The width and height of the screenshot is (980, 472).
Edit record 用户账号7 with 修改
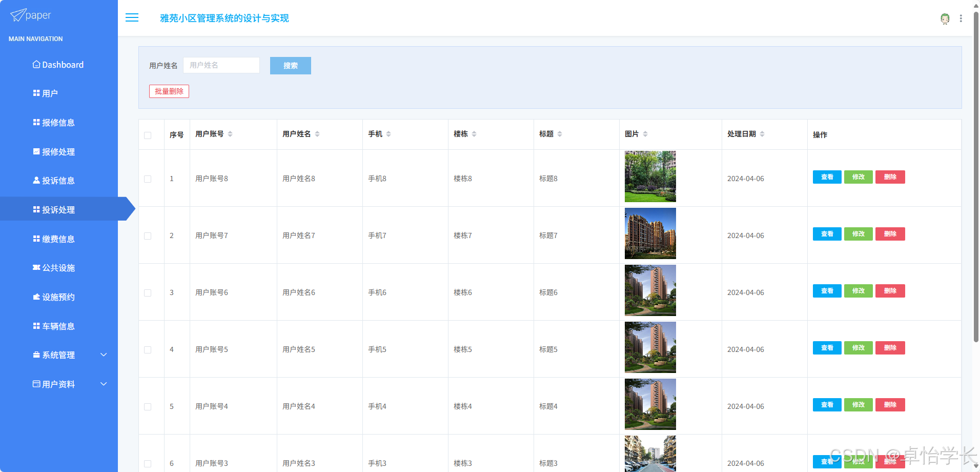point(859,234)
